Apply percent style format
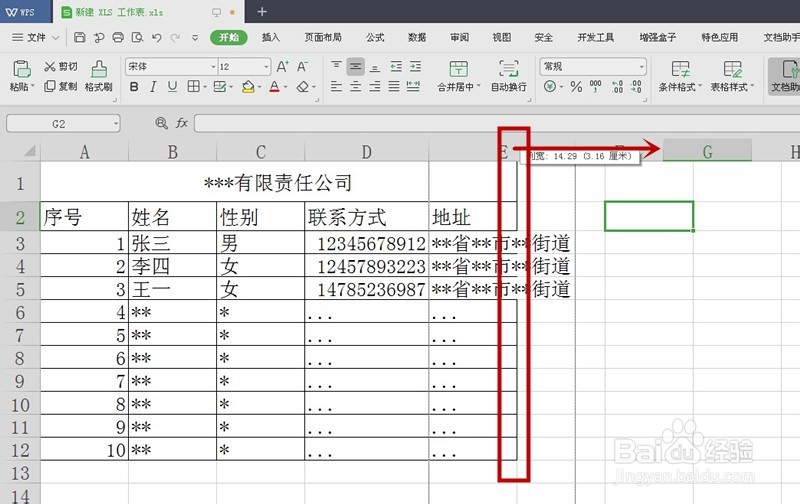Image resolution: width=800 pixels, height=504 pixels. click(577, 87)
